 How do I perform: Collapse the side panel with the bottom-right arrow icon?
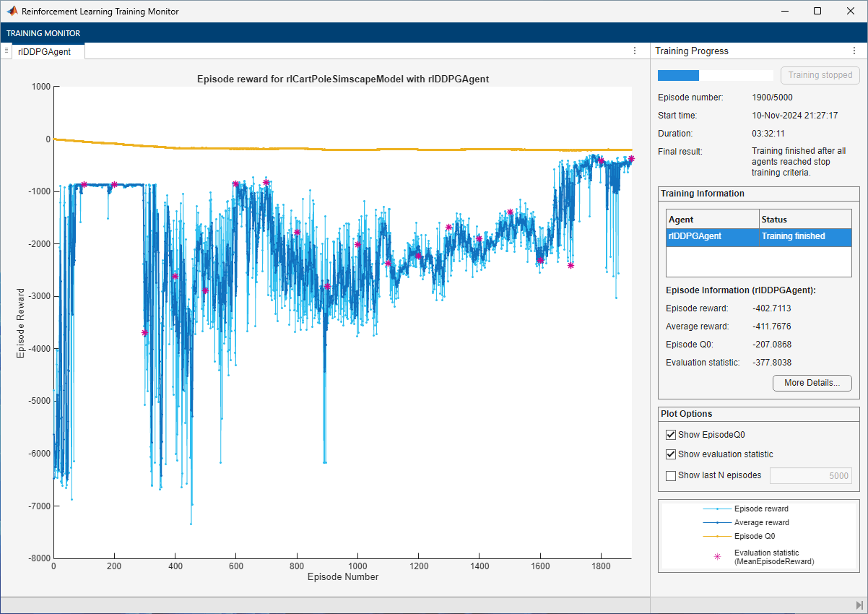[859, 605]
